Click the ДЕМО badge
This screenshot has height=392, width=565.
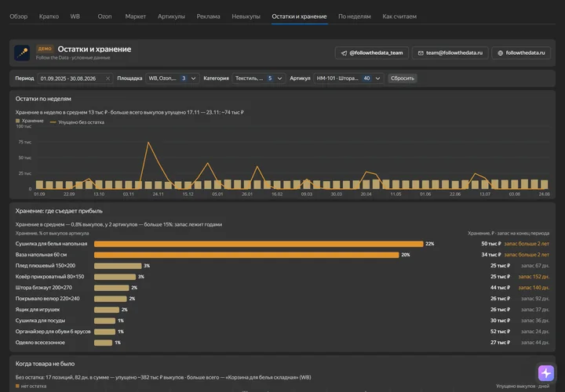45,49
